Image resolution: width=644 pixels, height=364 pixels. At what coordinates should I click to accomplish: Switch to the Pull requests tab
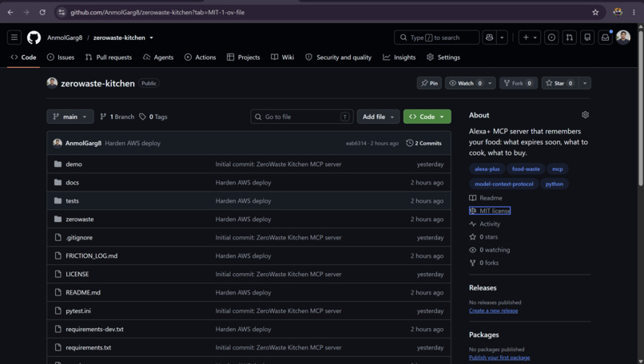pos(109,57)
